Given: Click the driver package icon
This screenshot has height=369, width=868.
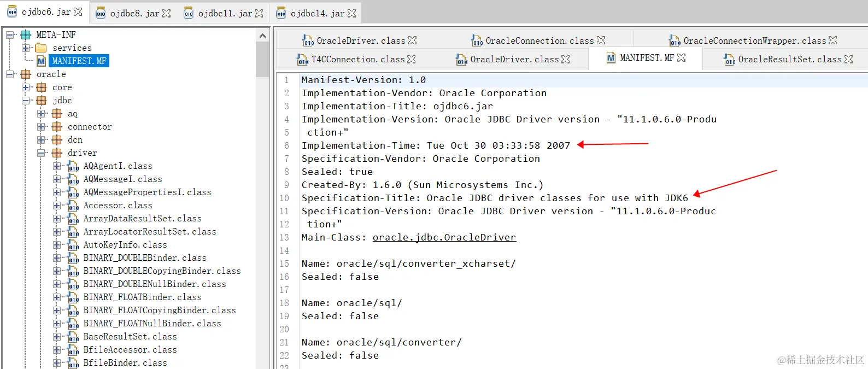Looking at the screenshot, I should [57, 153].
